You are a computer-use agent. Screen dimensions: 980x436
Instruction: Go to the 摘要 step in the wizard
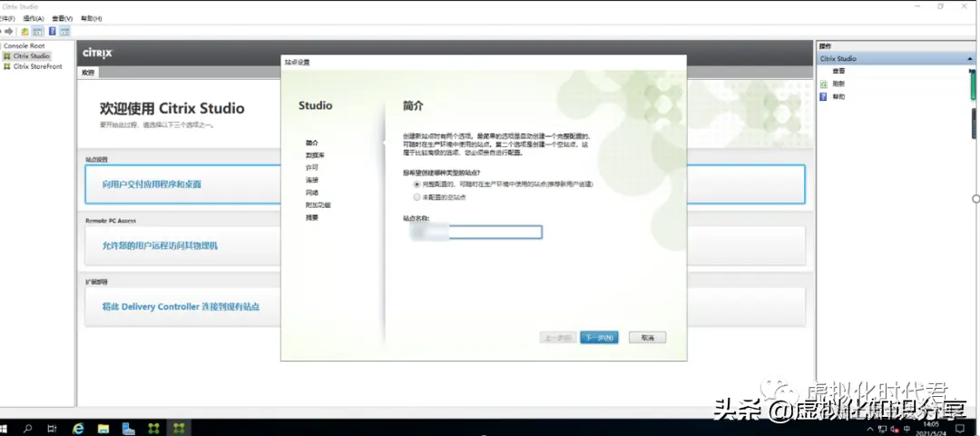(x=312, y=218)
